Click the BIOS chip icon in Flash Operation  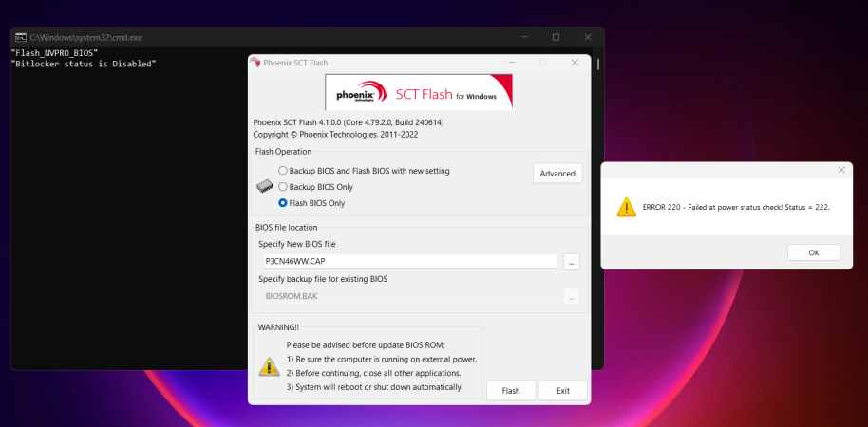(x=265, y=187)
